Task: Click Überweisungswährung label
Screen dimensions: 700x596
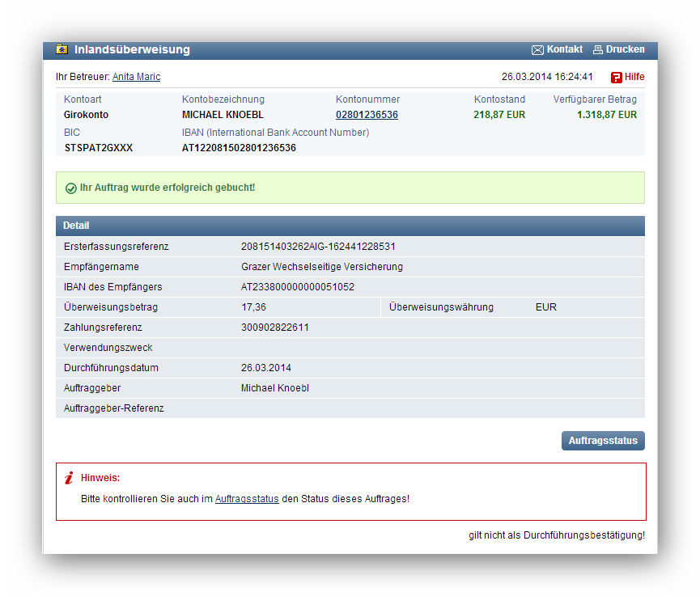Action: coord(441,307)
